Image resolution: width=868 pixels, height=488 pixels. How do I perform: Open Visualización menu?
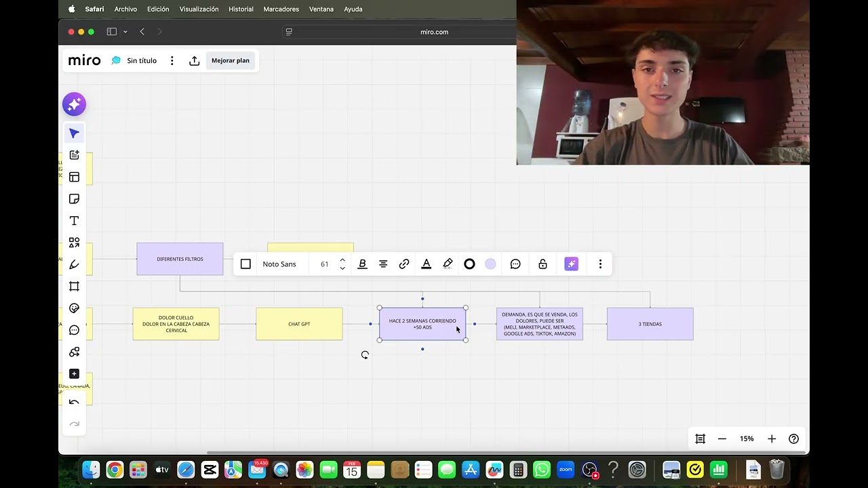pos(199,9)
